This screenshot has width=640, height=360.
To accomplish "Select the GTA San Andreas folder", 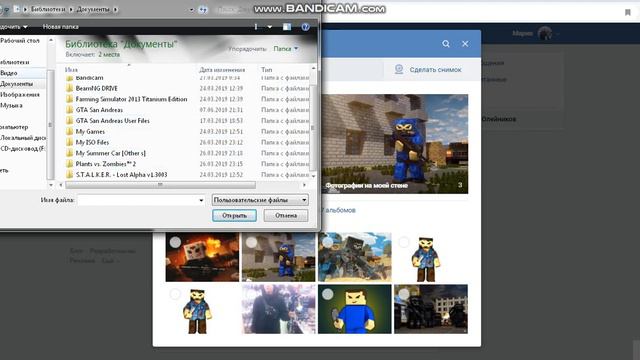I will tap(99, 110).
